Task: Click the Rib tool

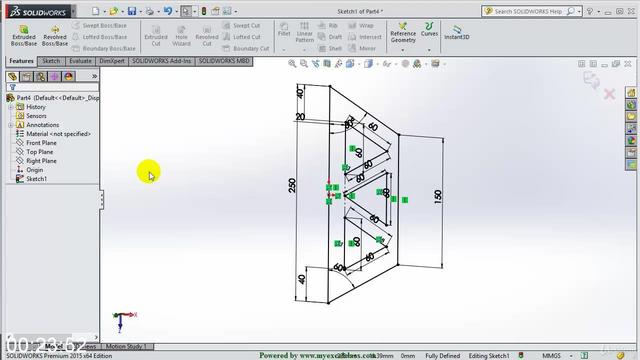Action: (328, 25)
